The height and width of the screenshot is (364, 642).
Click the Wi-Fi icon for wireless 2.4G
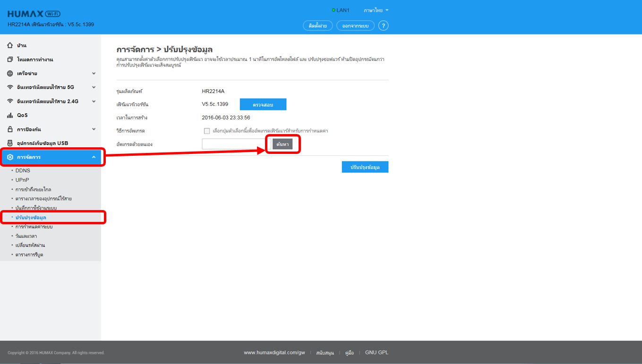[10, 101]
